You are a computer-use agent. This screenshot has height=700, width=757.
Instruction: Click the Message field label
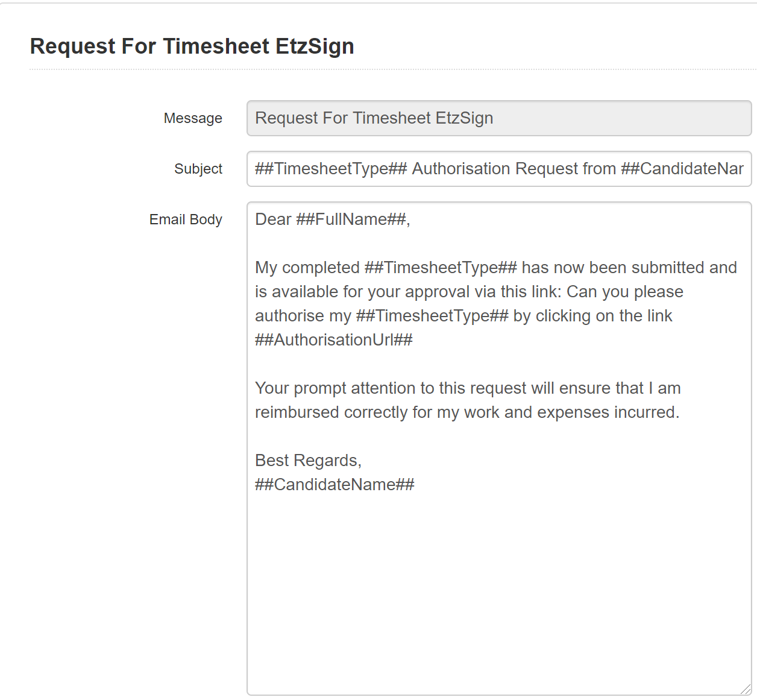coord(193,118)
